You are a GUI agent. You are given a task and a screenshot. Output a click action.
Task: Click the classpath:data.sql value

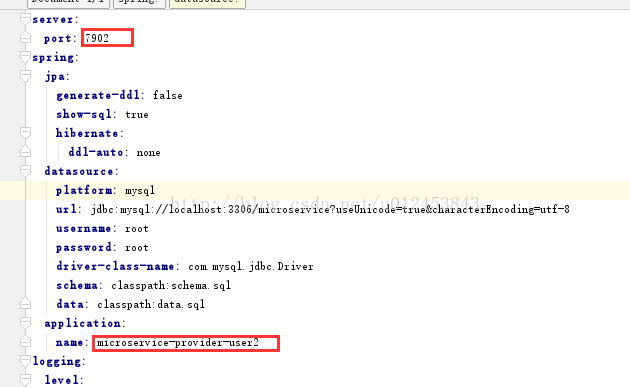coord(151,304)
